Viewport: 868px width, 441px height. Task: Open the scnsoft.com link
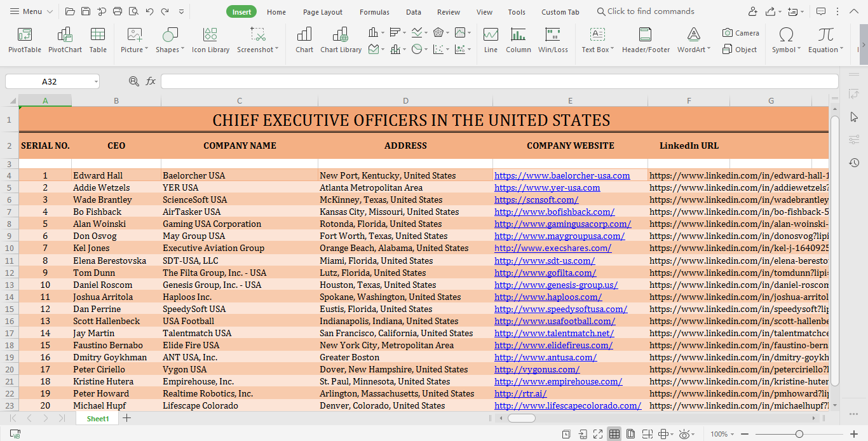click(536, 200)
